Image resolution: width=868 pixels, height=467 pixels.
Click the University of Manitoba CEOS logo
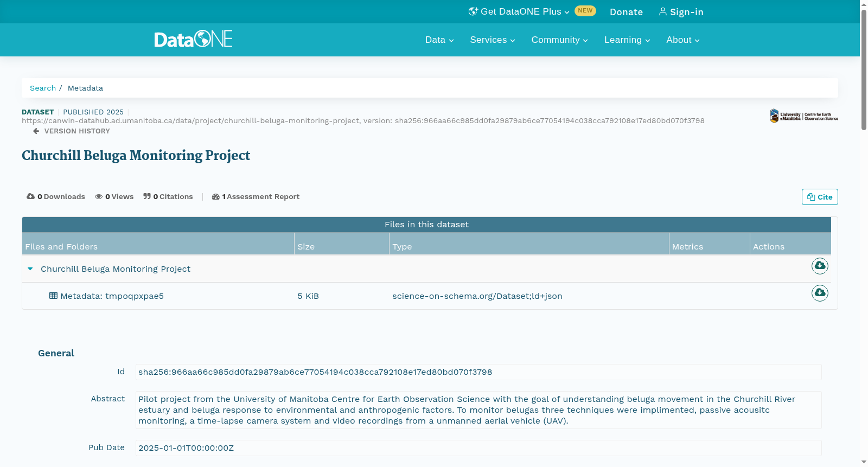804,116
